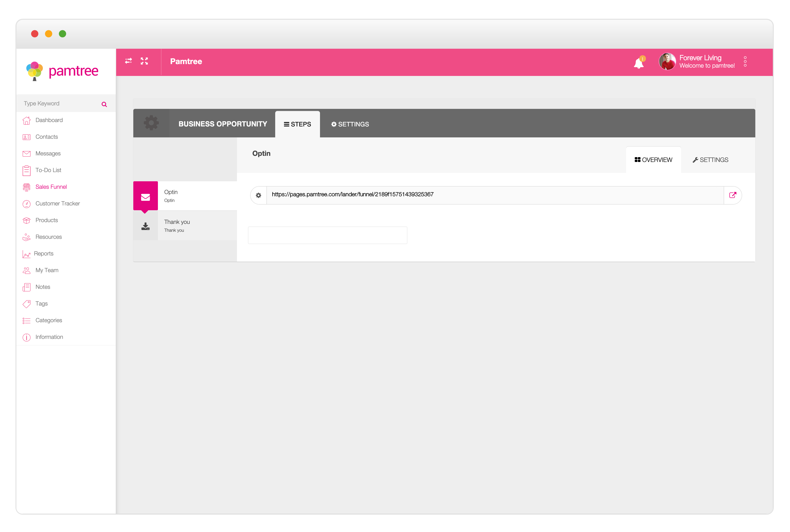Click the Messages envelope icon
This screenshot has width=790, height=532.
[x=27, y=154]
